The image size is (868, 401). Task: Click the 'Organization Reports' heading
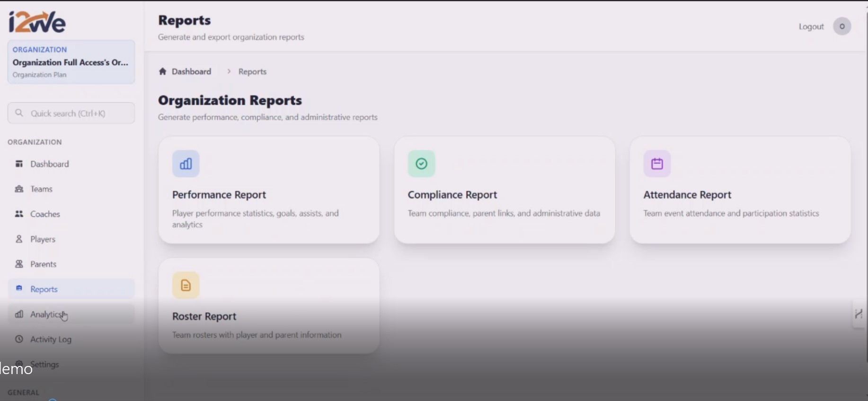pos(230,100)
